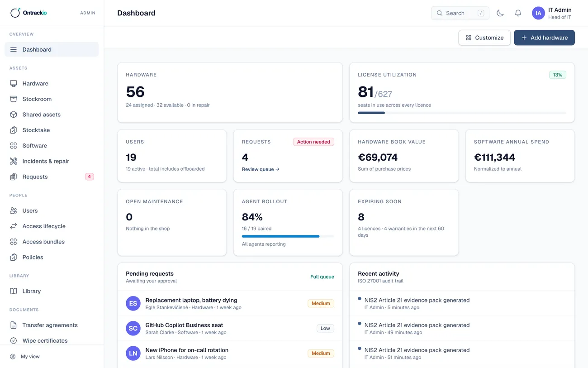Click the Access lifecycle arrows icon
The height and width of the screenshot is (368, 588).
click(14, 226)
